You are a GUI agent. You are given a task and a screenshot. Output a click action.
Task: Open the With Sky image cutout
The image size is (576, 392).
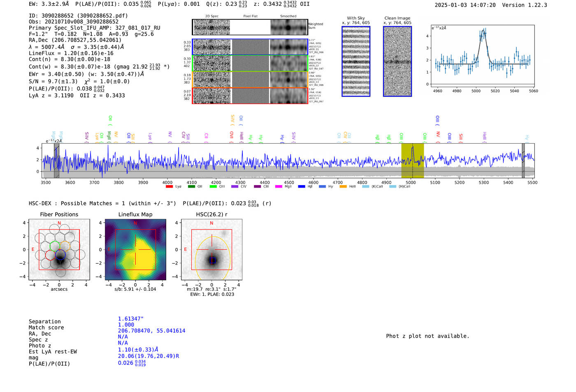pos(356,61)
